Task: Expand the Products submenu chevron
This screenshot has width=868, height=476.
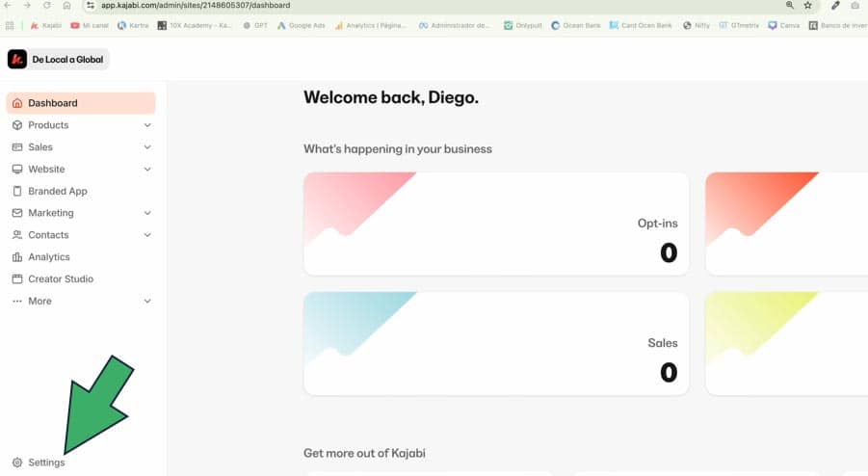Action: pyautogui.click(x=147, y=125)
